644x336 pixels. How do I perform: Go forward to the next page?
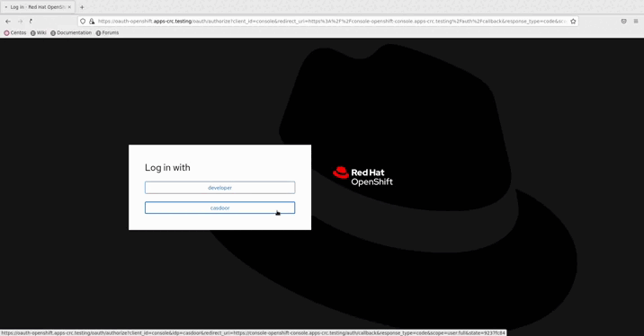[x=20, y=22]
